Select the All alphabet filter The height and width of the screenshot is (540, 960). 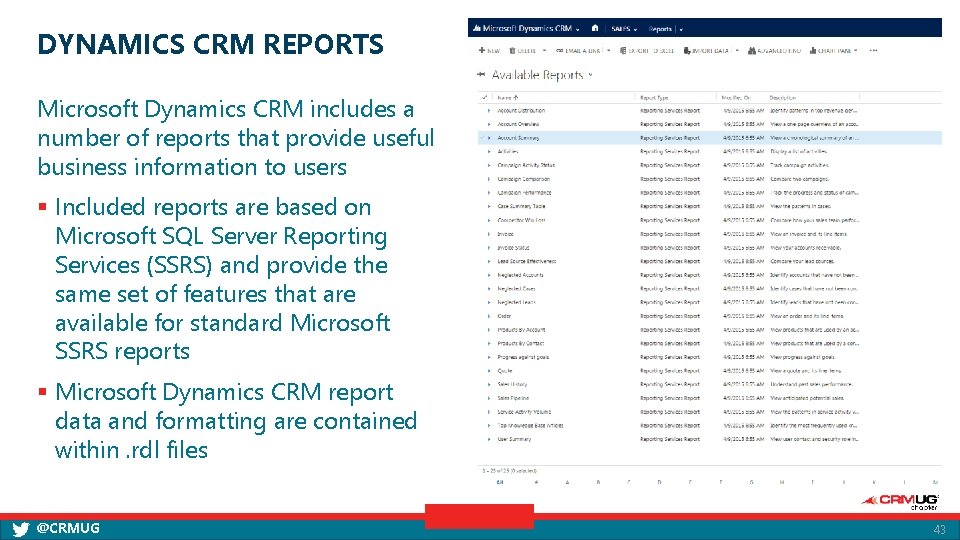pyautogui.click(x=500, y=482)
